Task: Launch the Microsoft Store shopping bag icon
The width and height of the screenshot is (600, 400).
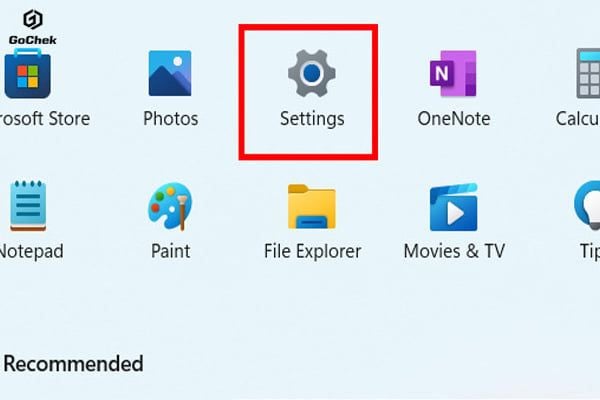Action: 28,73
